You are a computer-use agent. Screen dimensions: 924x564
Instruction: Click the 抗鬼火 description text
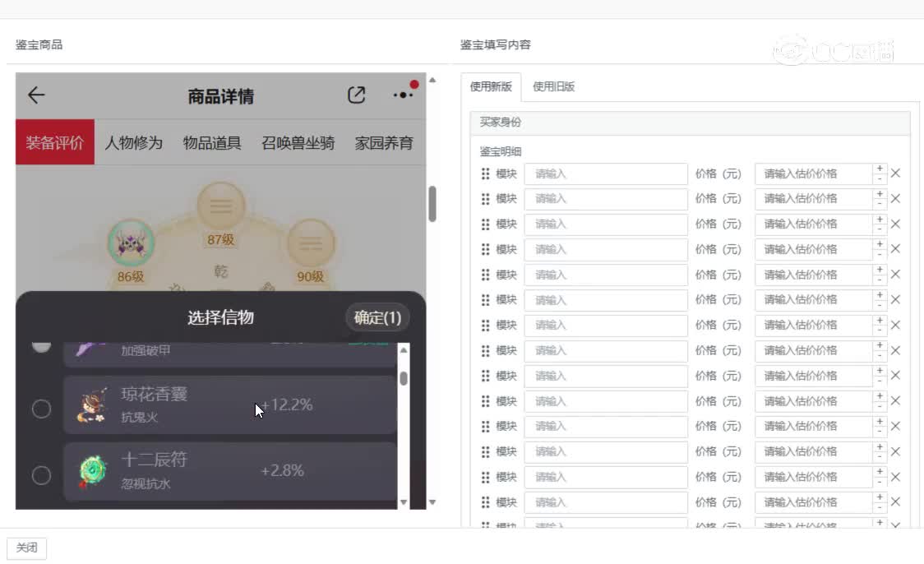tap(140, 418)
